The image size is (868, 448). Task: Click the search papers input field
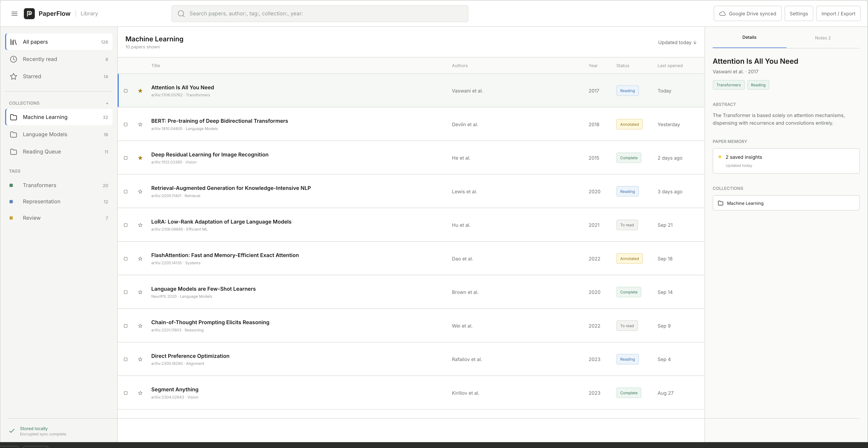coord(319,13)
